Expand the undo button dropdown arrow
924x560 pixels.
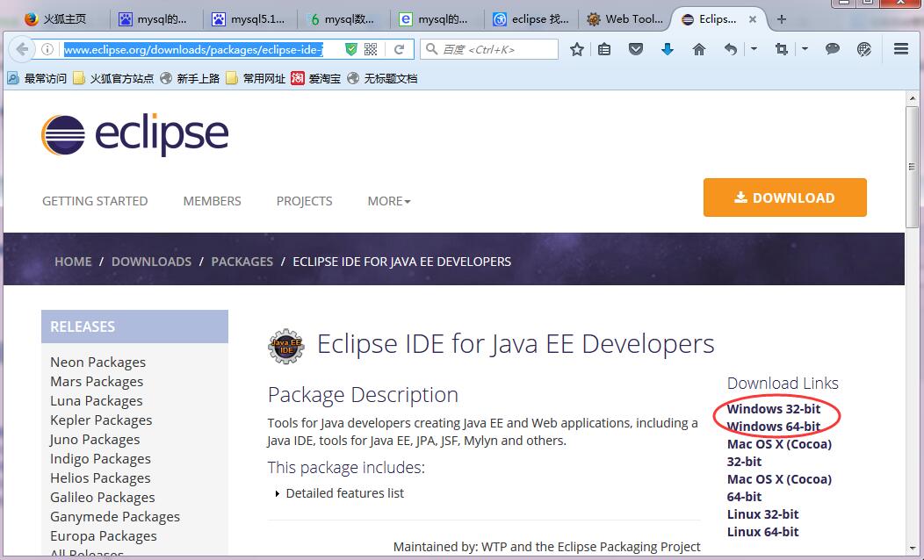(x=754, y=49)
